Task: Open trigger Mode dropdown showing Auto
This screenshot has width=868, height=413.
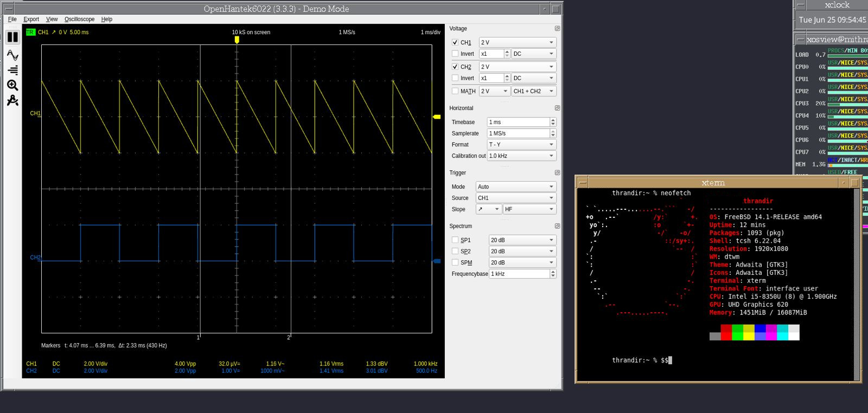Action: point(515,187)
